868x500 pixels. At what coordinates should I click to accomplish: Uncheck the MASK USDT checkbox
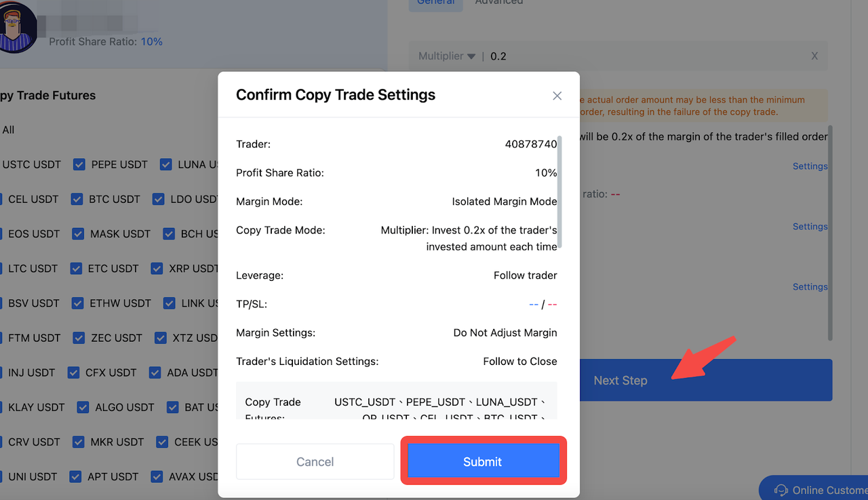pos(78,233)
